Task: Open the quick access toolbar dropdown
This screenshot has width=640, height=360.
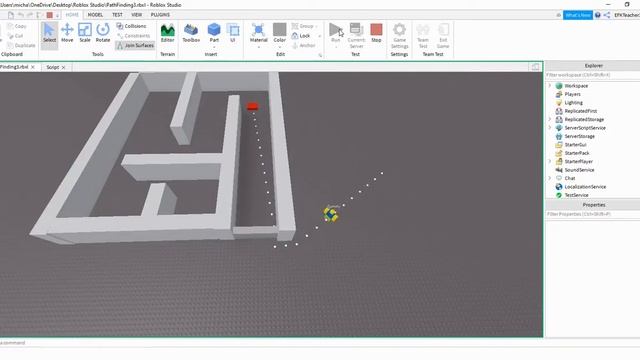Action: (58, 15)
